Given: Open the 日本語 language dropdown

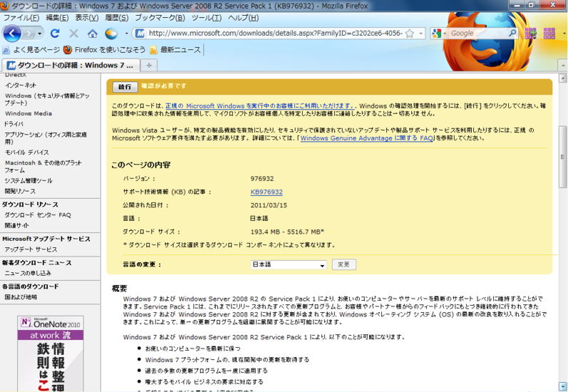Looking at the screenshot, I should [289, 264].
